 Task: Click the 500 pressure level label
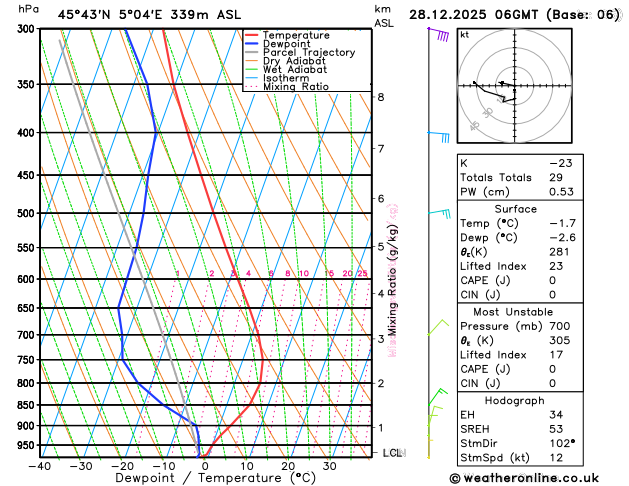(x=28, y=213)
